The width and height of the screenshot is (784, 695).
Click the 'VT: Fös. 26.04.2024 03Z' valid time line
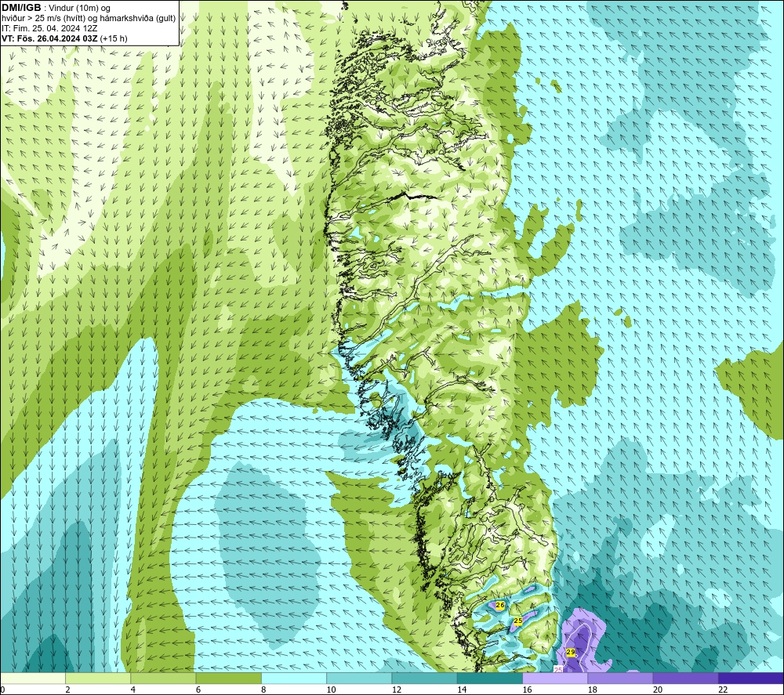(x=64, y=38)
